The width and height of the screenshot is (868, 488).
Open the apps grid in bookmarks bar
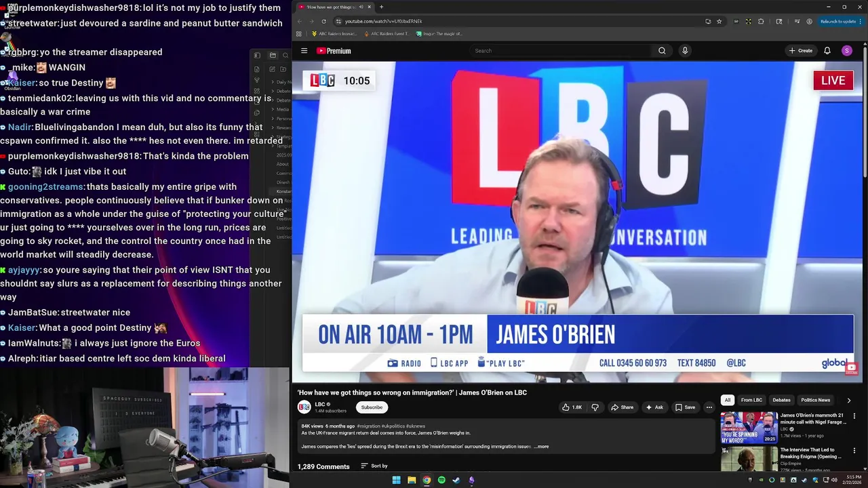[x=298, y=34]
